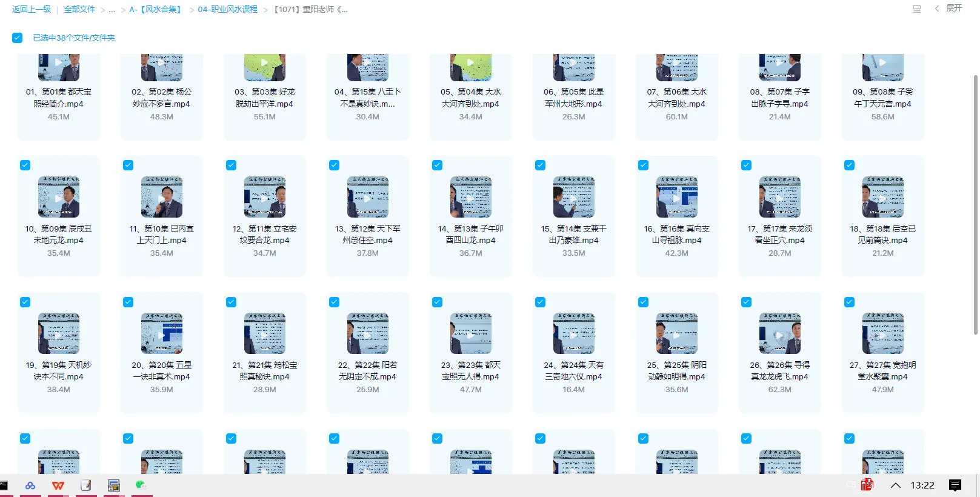Expand the collapsed breadcrumb ellipsis
This screenshot has height=497, width=980.
[x=112, y=10]
